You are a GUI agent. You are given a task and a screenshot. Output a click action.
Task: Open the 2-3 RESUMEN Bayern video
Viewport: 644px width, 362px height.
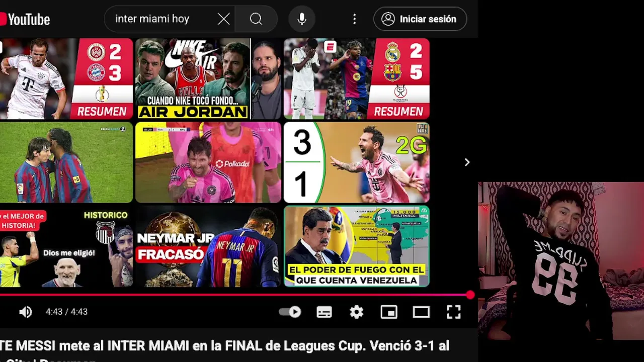66,79
